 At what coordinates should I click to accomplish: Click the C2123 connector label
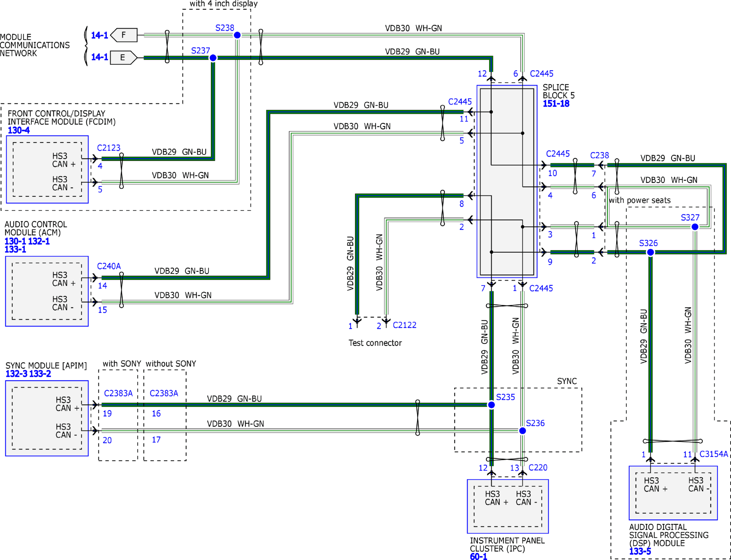(108, 148)
